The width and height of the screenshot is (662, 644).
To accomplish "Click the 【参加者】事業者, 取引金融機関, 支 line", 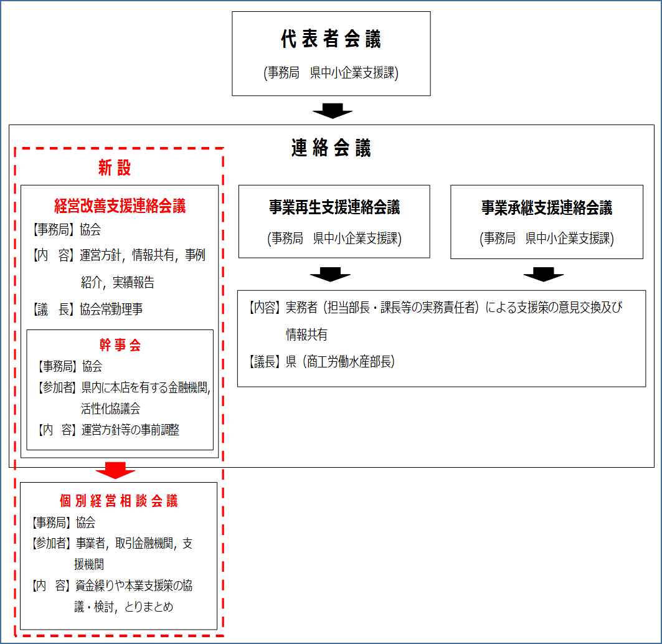I will pos(112,543).
